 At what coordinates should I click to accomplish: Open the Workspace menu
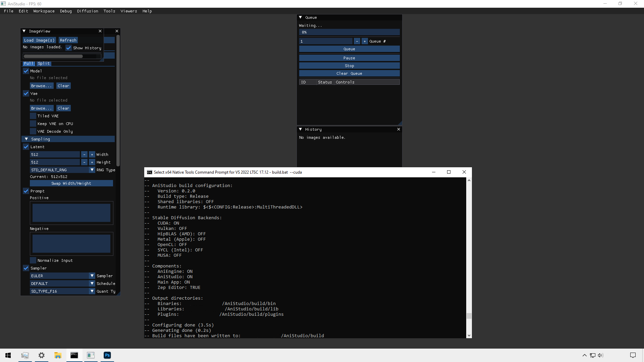point(44,11)
